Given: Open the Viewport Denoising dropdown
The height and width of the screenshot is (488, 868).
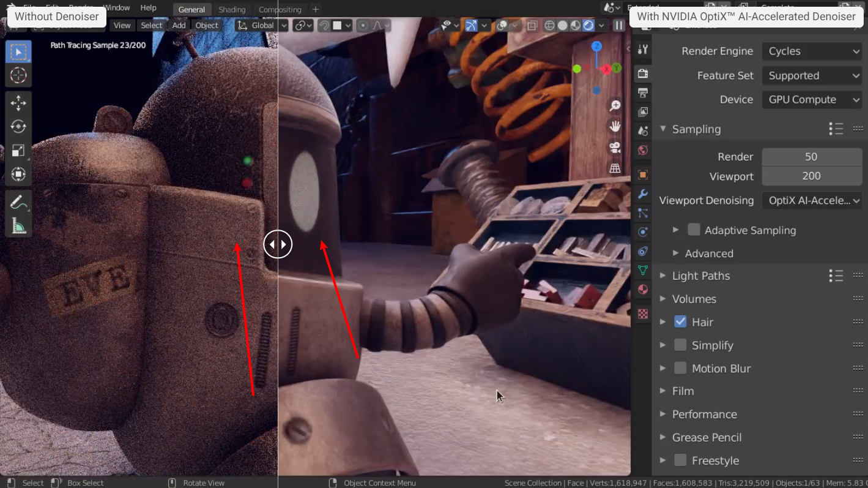Looking at the screenshot, I should pyautogui.click(x=812, y=200).
